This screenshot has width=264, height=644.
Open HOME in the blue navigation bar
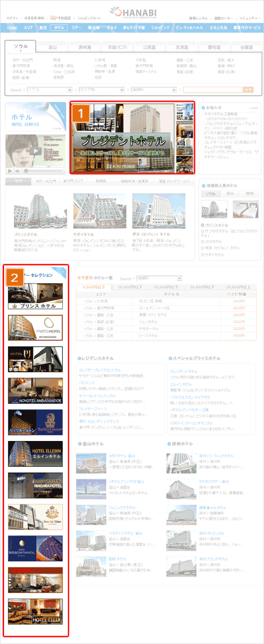click(x=12, y=28)
